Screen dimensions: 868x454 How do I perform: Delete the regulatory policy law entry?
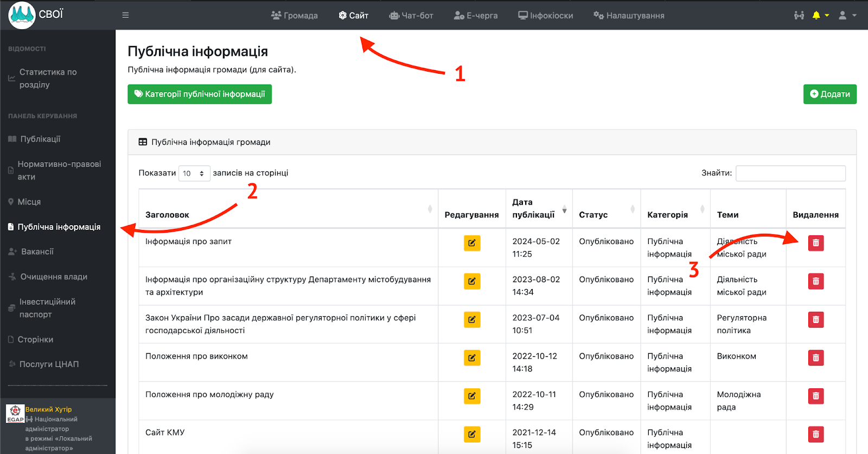pos(815,319)
